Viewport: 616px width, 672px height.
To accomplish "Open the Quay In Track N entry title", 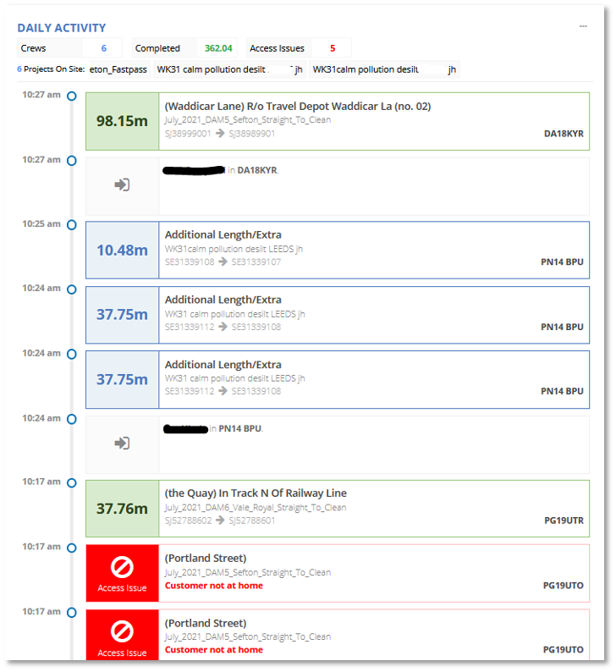I will point(256,493).
